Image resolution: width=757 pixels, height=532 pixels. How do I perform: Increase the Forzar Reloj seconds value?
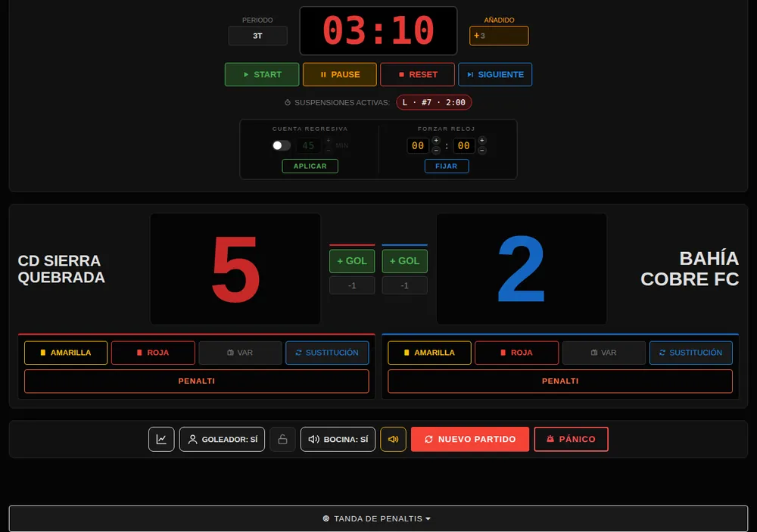click(481, 141)
